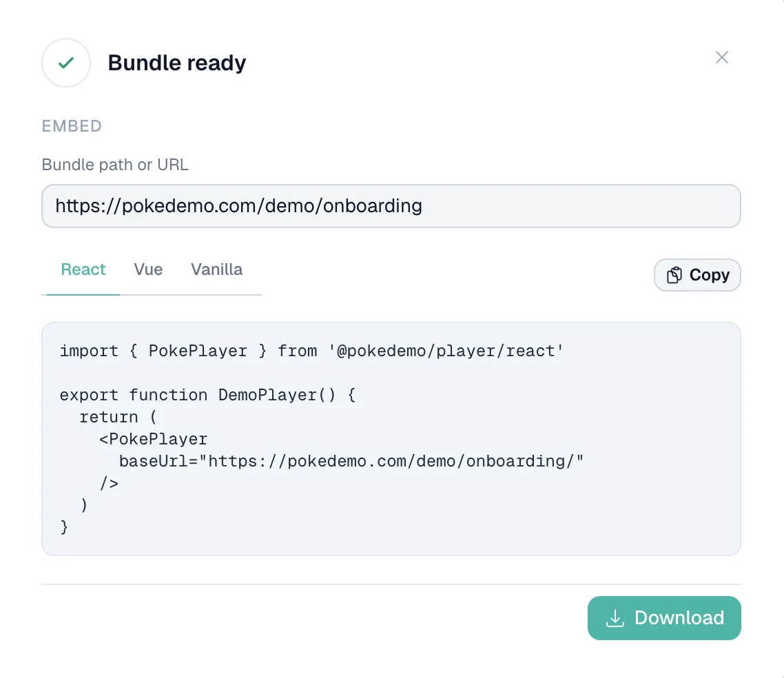Click the '<PokePlayer' code line
Viewport: 784px width, 678px height.
pyautogui.click(x=153, y=439)
